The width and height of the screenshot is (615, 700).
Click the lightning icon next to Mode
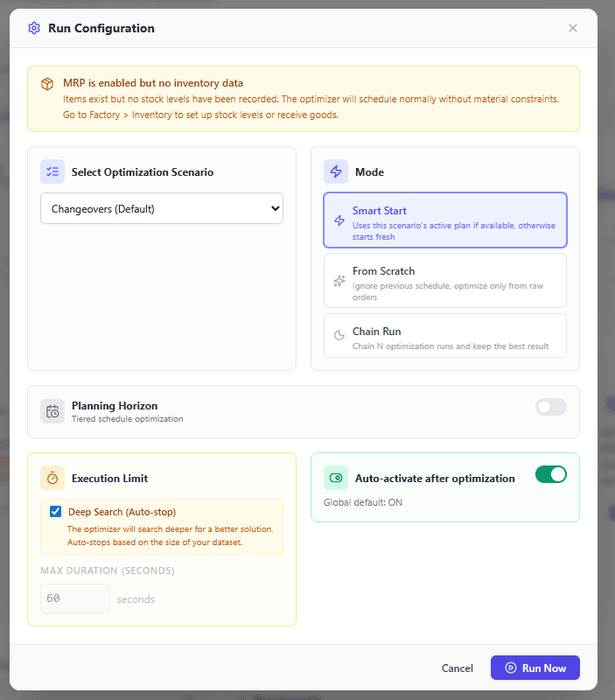click(x=336, y=171)
